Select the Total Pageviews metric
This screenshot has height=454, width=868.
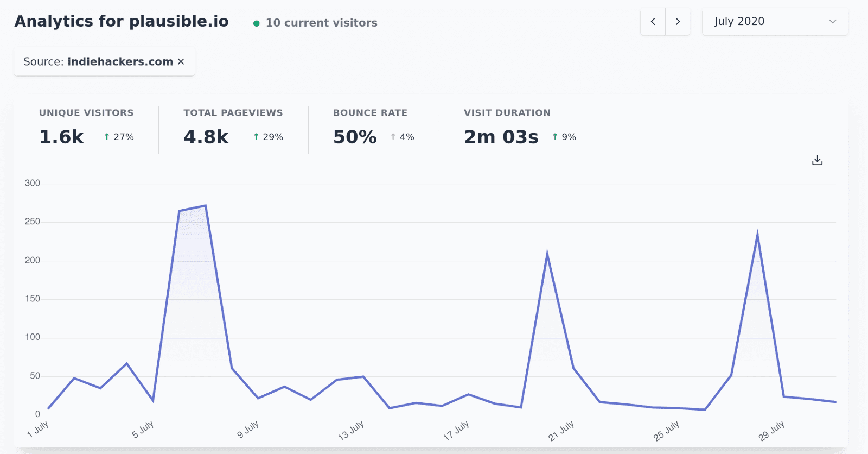(x=232, y=126)
